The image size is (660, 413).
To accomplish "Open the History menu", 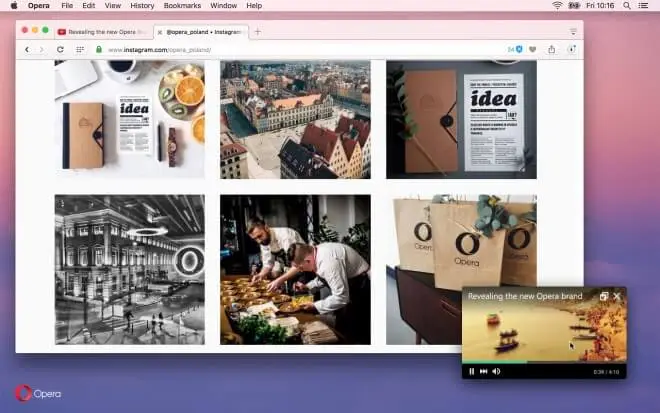I will coord(142,5).
